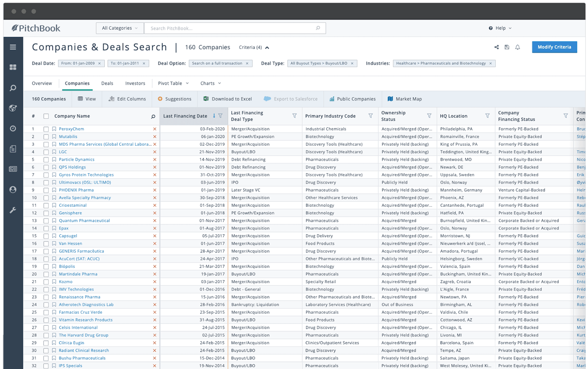Open the Charts dropdown
This screenshot has width=588, height=369.
211,83
